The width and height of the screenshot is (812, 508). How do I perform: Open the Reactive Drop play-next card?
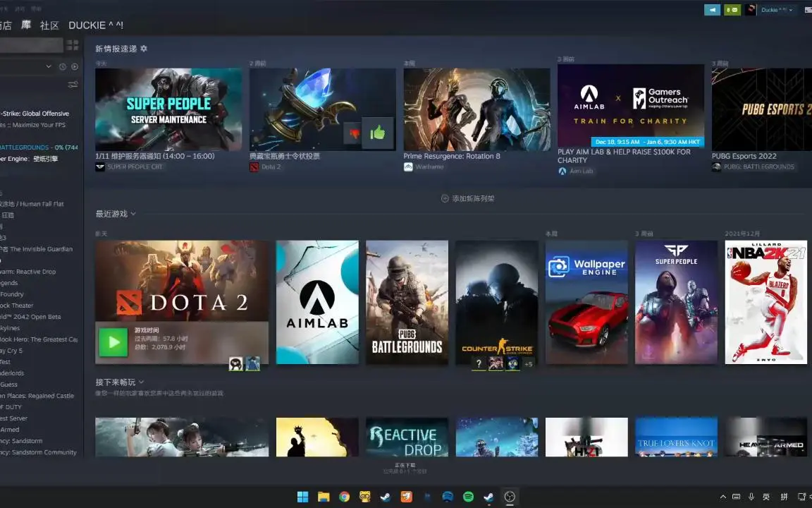[407, 437]
